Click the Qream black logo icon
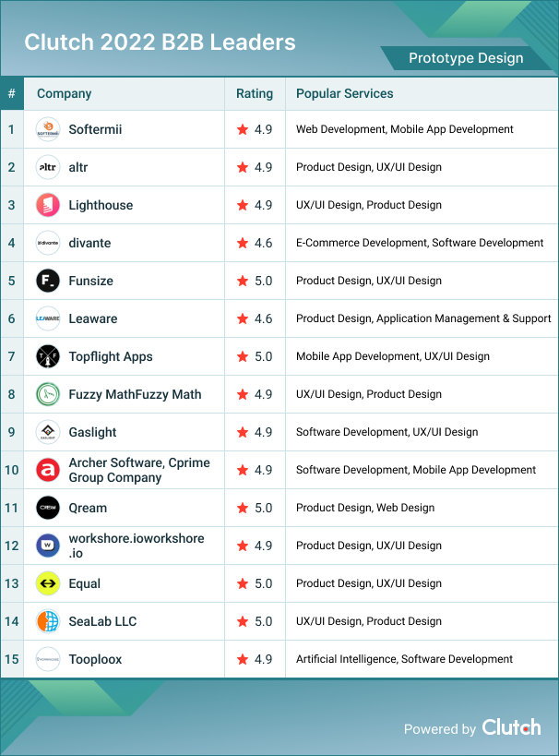This screenshot has height=756, width=559. pyautogui.click(x=48, y=508)
